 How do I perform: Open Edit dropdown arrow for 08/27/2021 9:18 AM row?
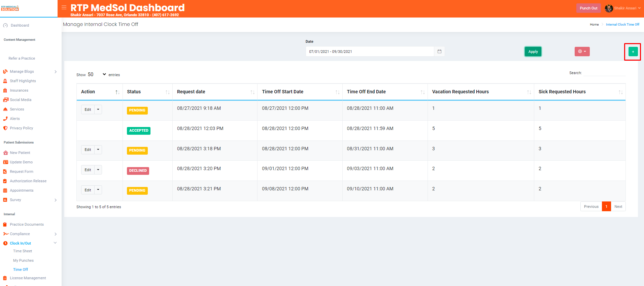[98, 109]
